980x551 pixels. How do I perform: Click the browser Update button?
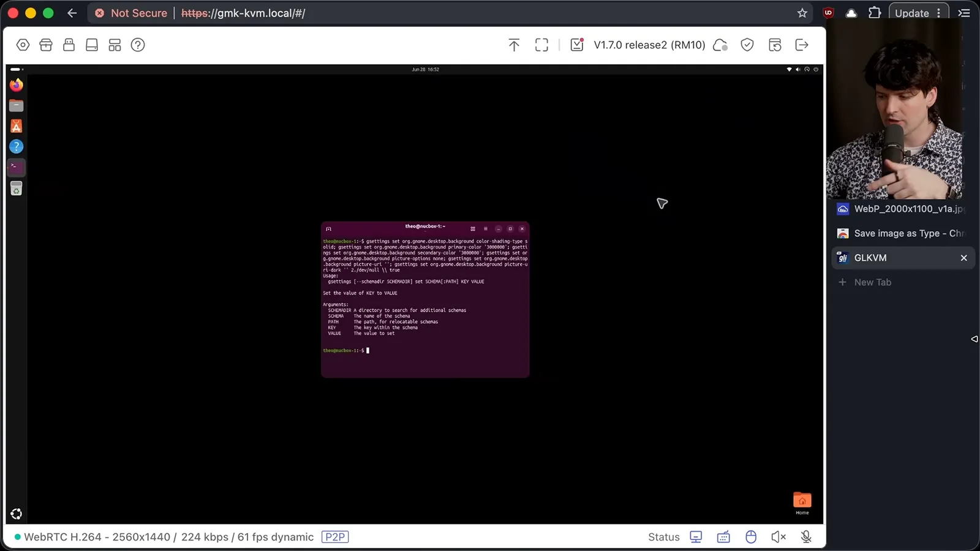pos(918,13)
